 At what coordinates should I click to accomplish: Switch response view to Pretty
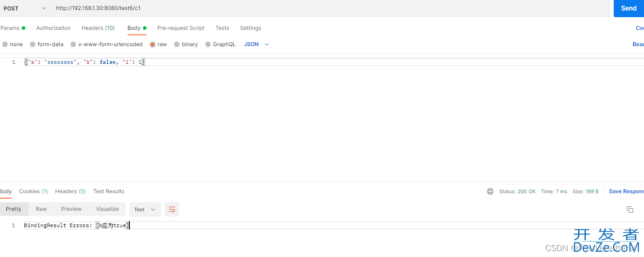[14, 209]
